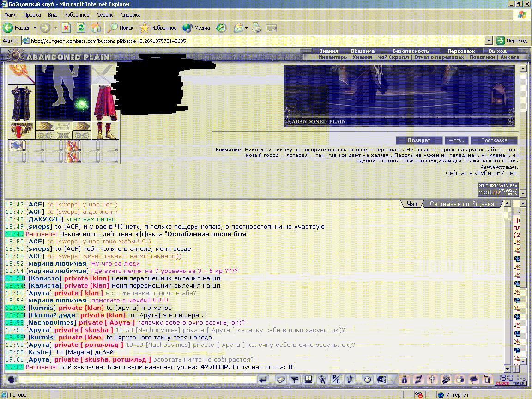Screen dimensions: 532x399
Task: Toggle the P/L translit icon
Action: 336,379
